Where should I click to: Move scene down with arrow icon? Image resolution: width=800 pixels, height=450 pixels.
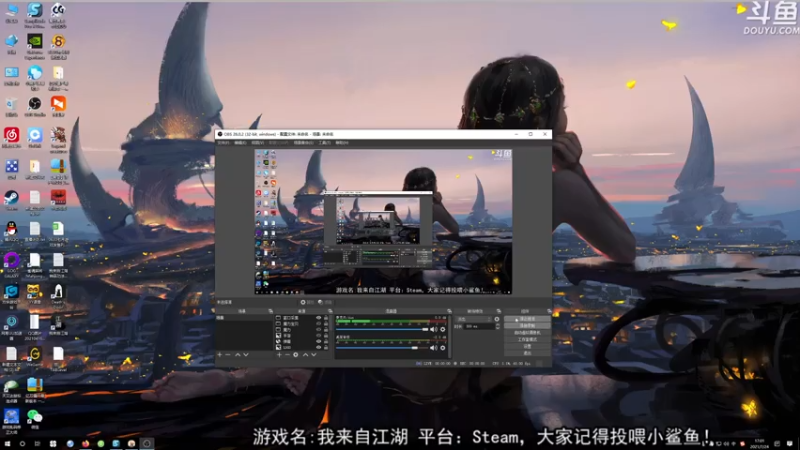(x=246, y=355)
